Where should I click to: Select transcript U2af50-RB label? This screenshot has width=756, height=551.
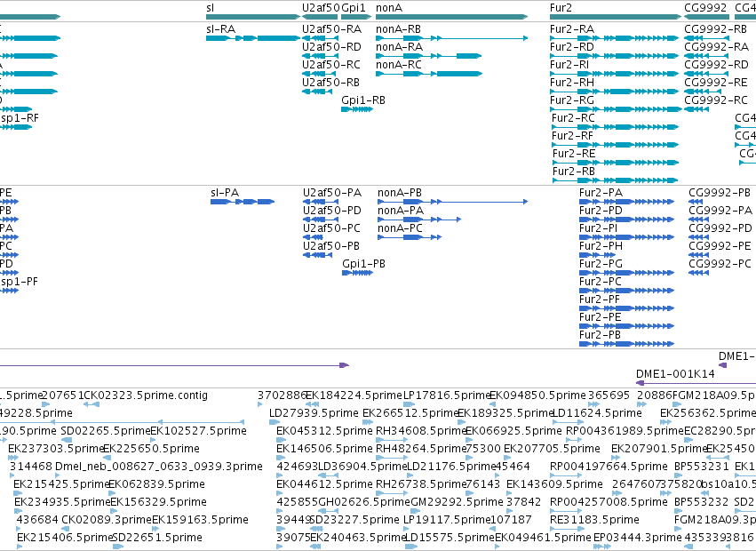click(330, 83)
